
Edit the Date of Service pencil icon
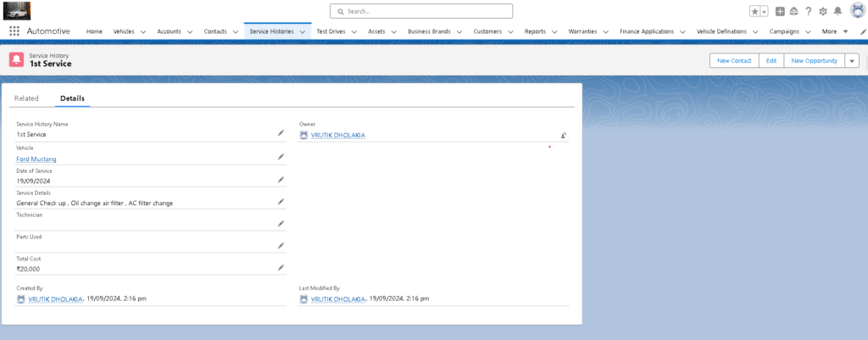coord(281,180)
